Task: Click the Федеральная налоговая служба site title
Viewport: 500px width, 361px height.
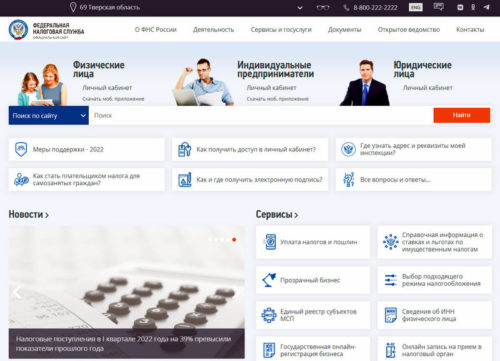Action: (x=58, y=29)
